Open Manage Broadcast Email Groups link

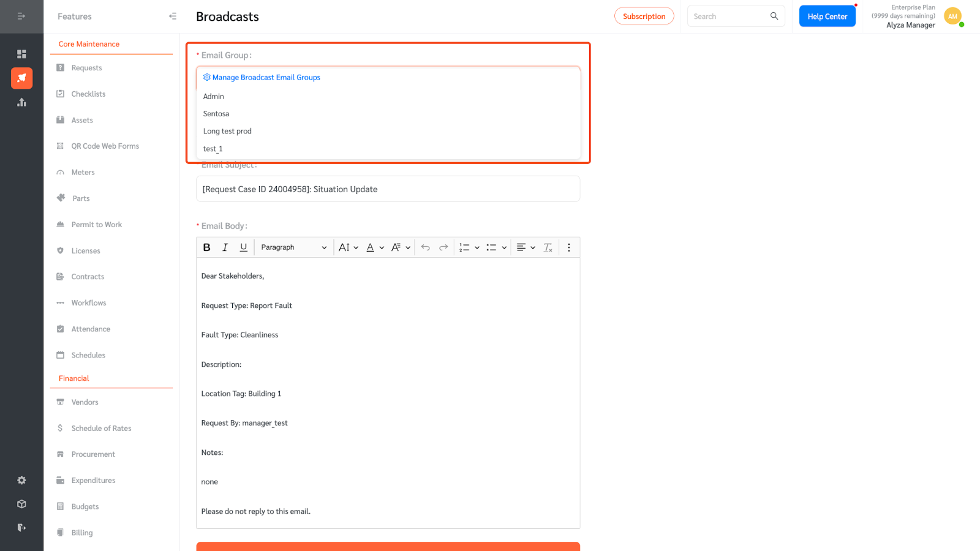pos(266,78)
